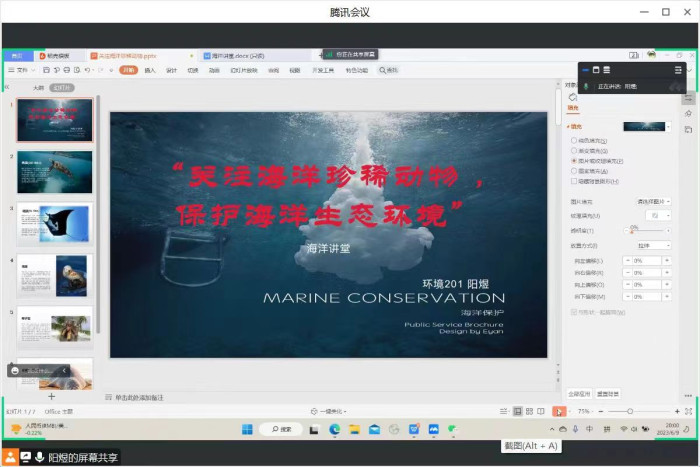Open the texture fill (纹理填充) dropdown
The width and height of the screenshot is (700, 467).
[x=658, y=216]
